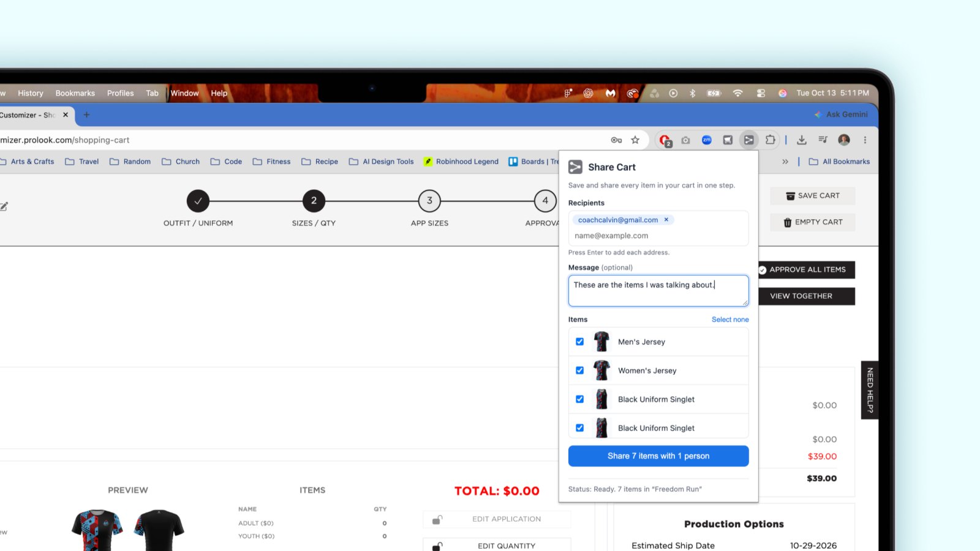The image size is (980, 551).
Task: Click the Wi-Fi status icon
Action: (737, 93)
